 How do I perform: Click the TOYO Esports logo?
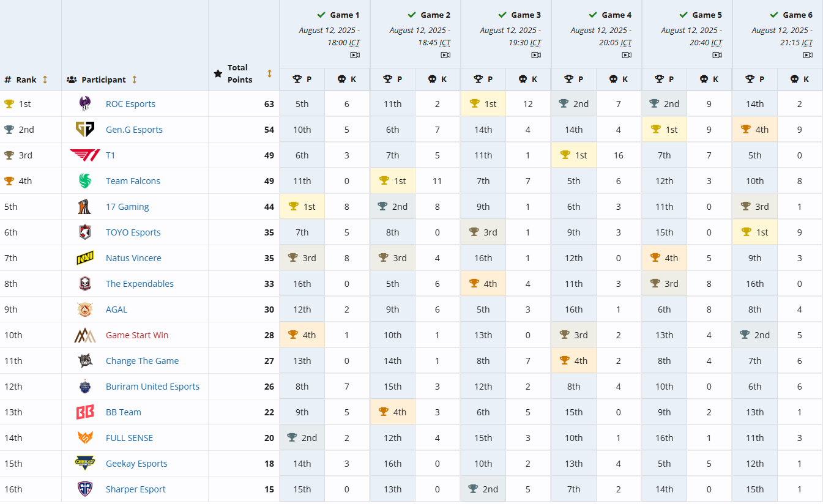click(x=84, y=232)
